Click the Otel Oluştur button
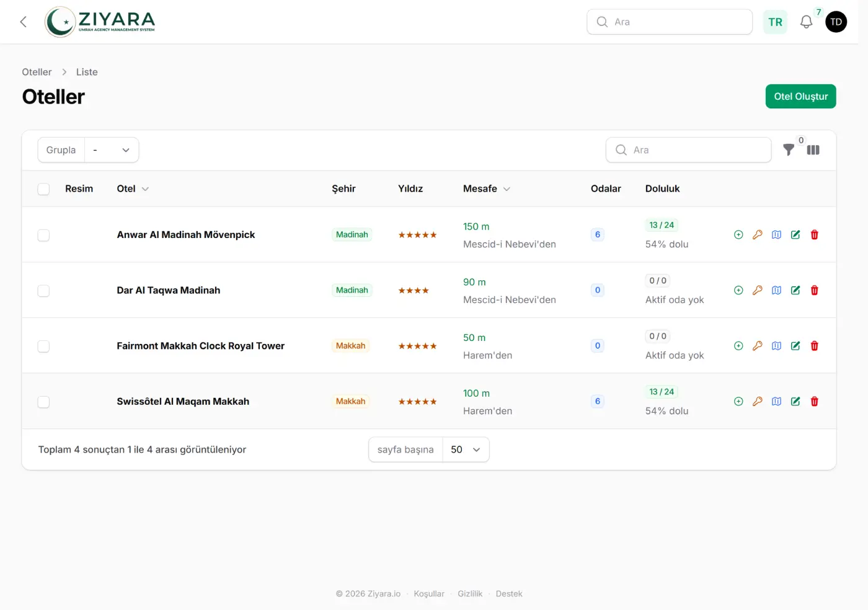This screenshot has width=868, height=610. pyautogui.click(x=801, y=97)
